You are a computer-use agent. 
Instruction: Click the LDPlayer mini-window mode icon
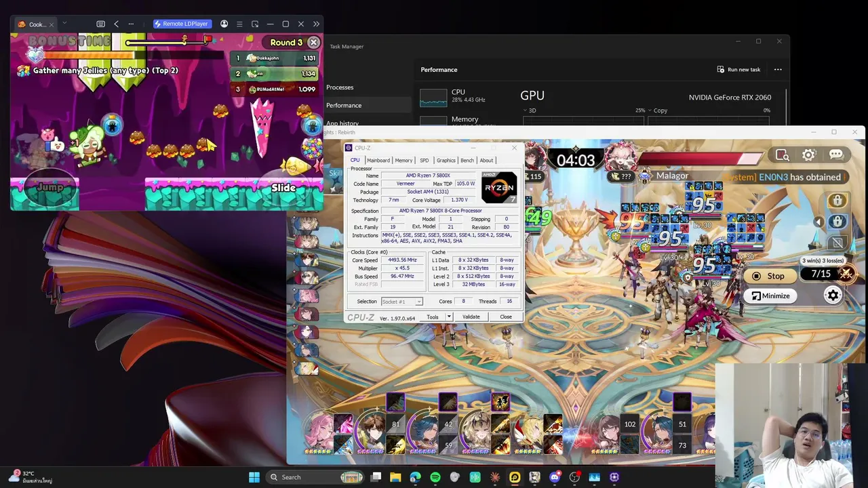(x=255, y=24)
